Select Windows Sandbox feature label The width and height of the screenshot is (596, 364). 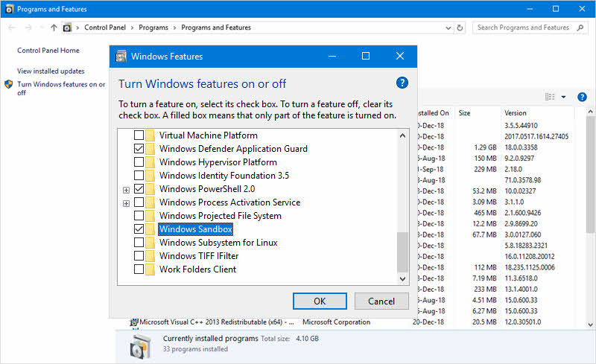(196, 229)
